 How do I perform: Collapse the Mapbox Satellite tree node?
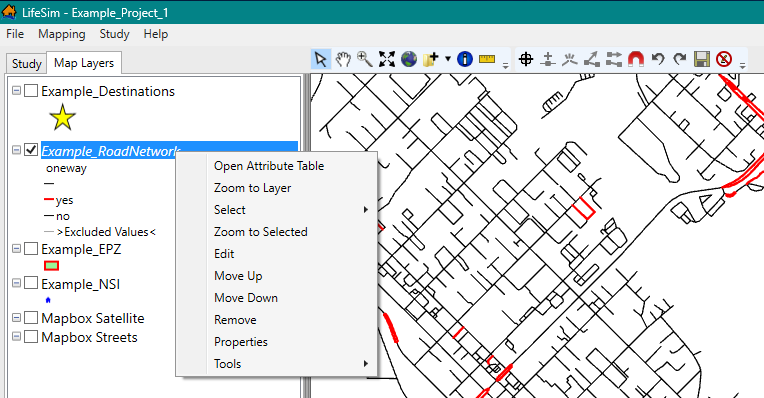(x=17, y=318)
